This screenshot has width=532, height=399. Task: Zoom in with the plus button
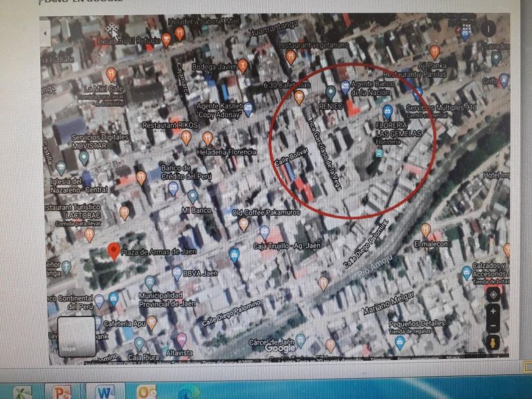493,312
